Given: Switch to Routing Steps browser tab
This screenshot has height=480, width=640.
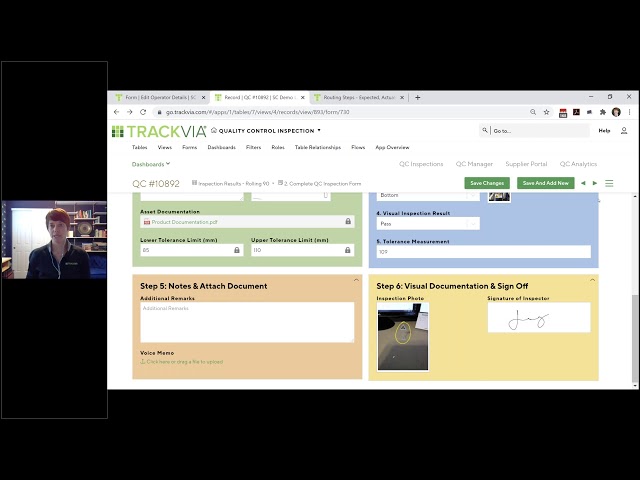Looking at the screenshot, I should pos(358,98).
